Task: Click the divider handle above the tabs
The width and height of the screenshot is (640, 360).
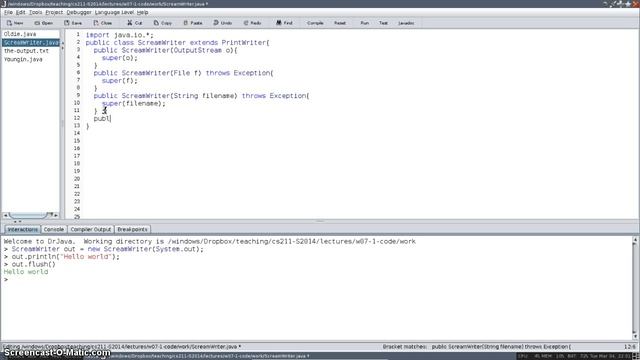Action: pos(320,221)
